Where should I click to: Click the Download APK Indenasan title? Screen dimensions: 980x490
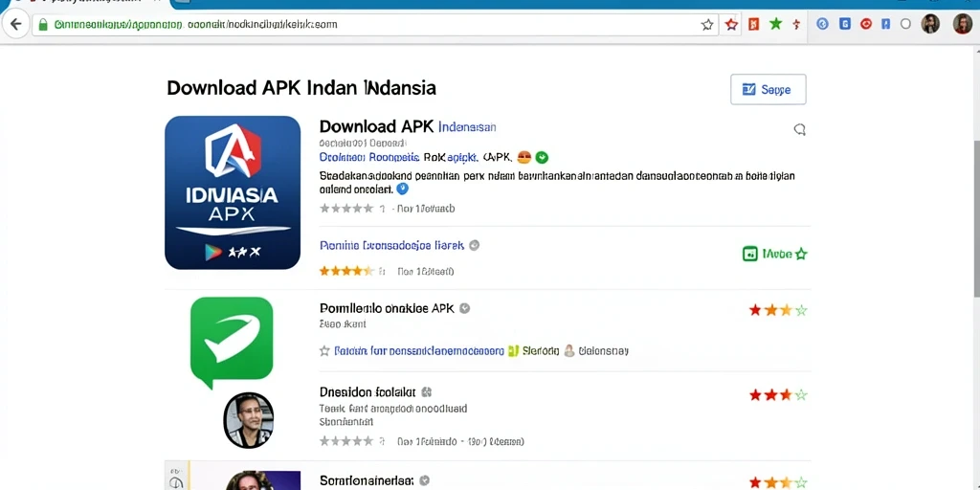(x=408, y=126)
